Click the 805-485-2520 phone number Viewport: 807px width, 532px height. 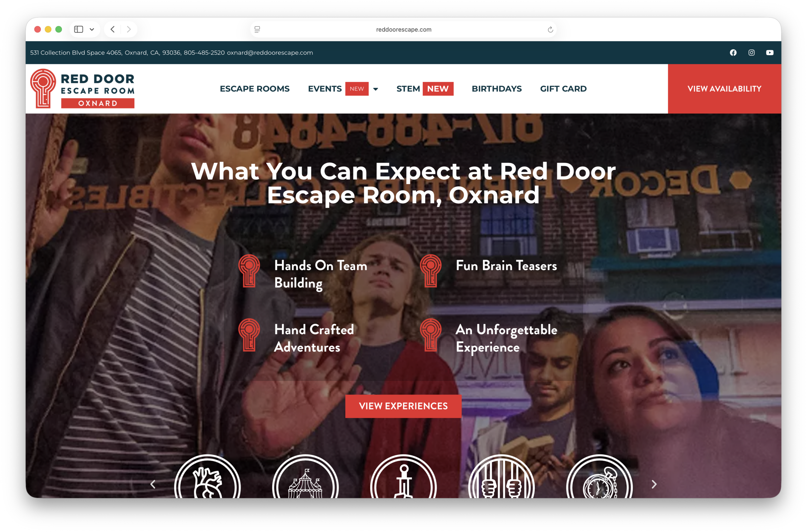coord(204,53)
